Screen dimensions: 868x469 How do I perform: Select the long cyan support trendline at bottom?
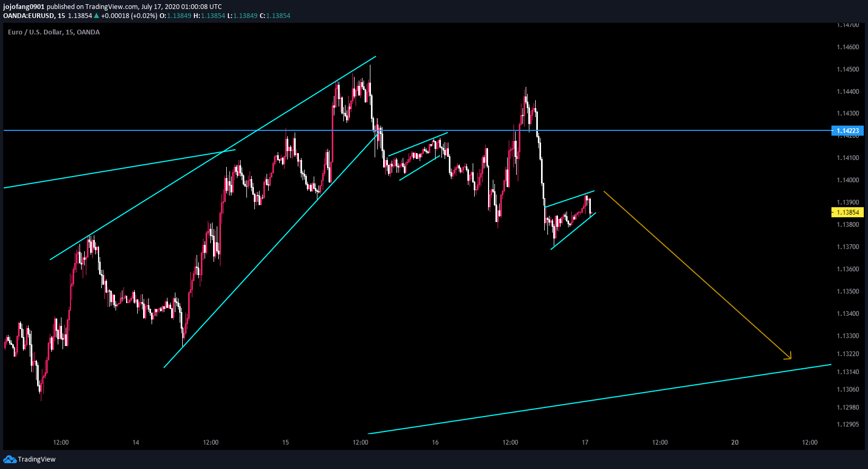pos(599,399)
